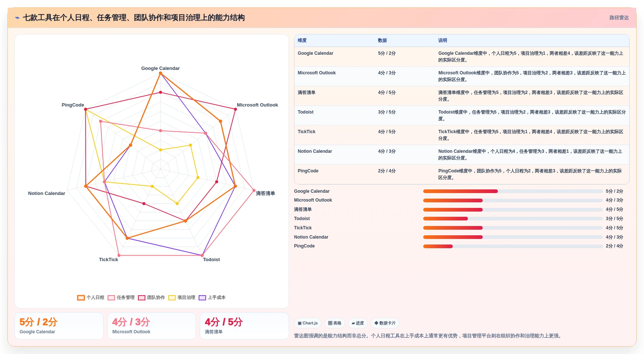Click the Notion Calendar description in 说明 column

(x=531, y=155)
